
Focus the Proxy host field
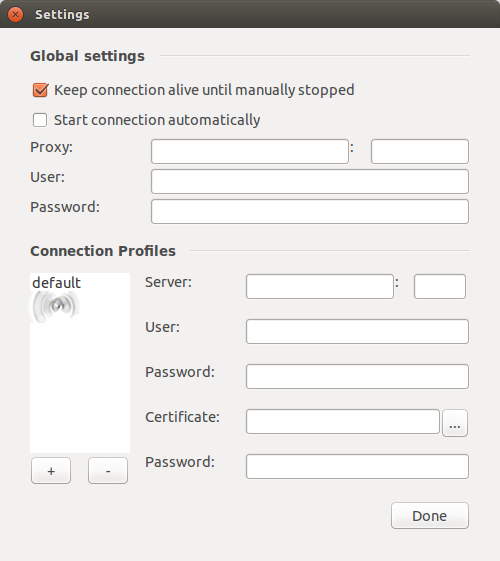pos(250,151)
